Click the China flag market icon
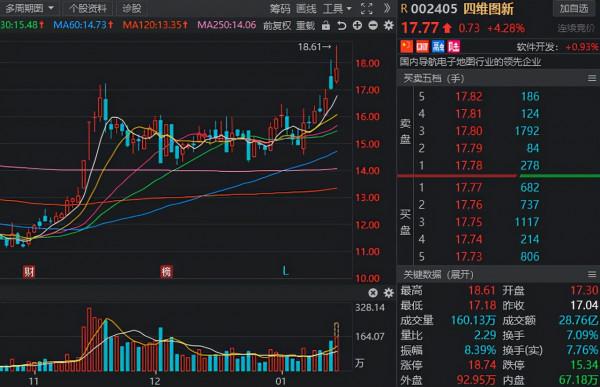This screenshot has height=387, width=600. pyautogui.click(x=406, y=46)
